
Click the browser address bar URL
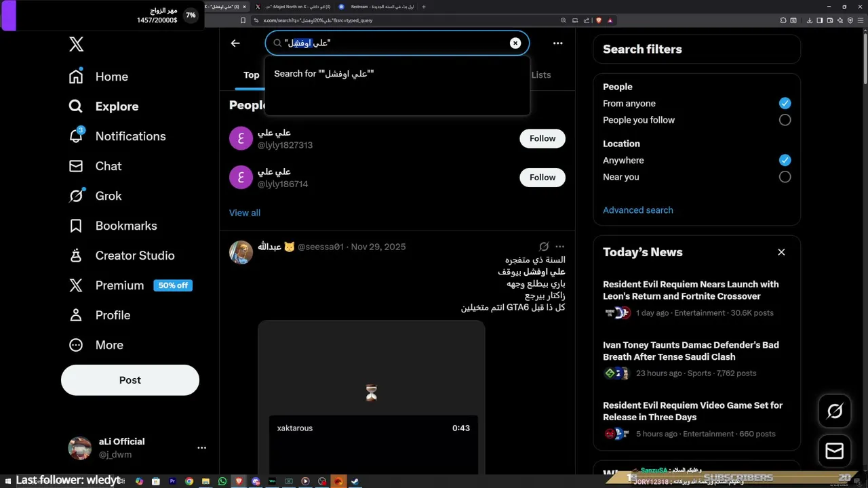coord(319,20)
